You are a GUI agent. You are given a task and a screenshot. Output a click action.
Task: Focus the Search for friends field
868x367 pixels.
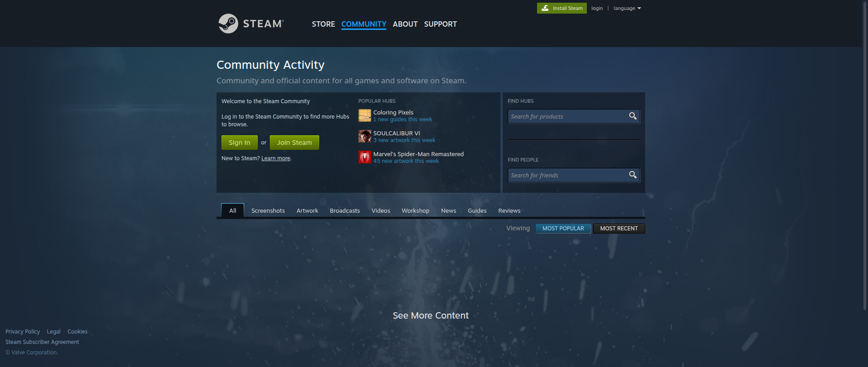(x=567, y=175)
